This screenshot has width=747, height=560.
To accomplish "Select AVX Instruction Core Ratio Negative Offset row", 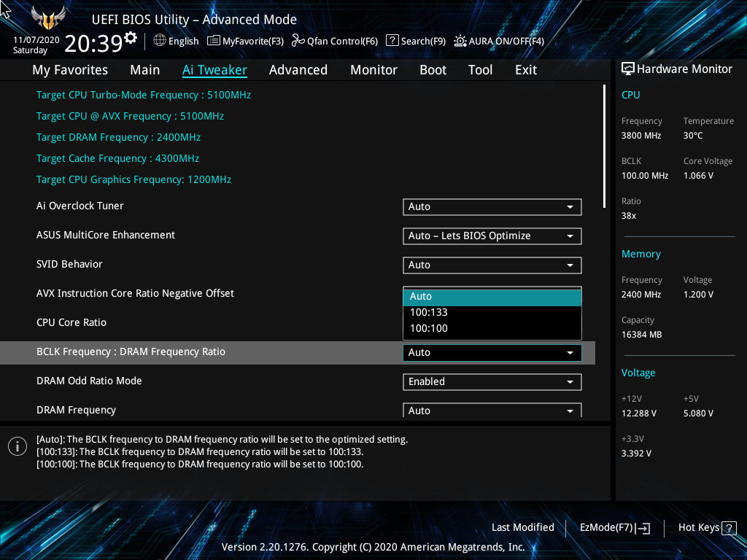I will 135,293.
